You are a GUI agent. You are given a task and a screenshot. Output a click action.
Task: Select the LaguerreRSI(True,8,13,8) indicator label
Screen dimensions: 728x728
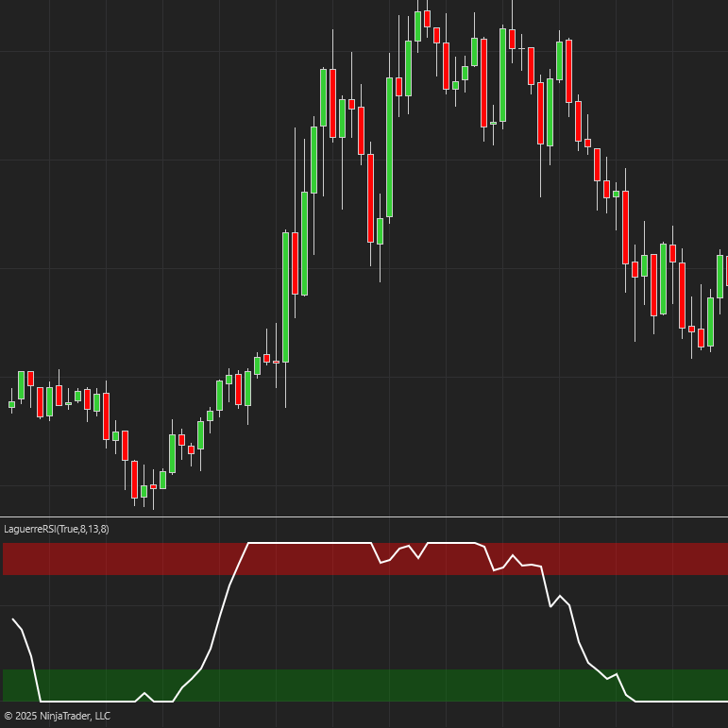tap(56, 529)
